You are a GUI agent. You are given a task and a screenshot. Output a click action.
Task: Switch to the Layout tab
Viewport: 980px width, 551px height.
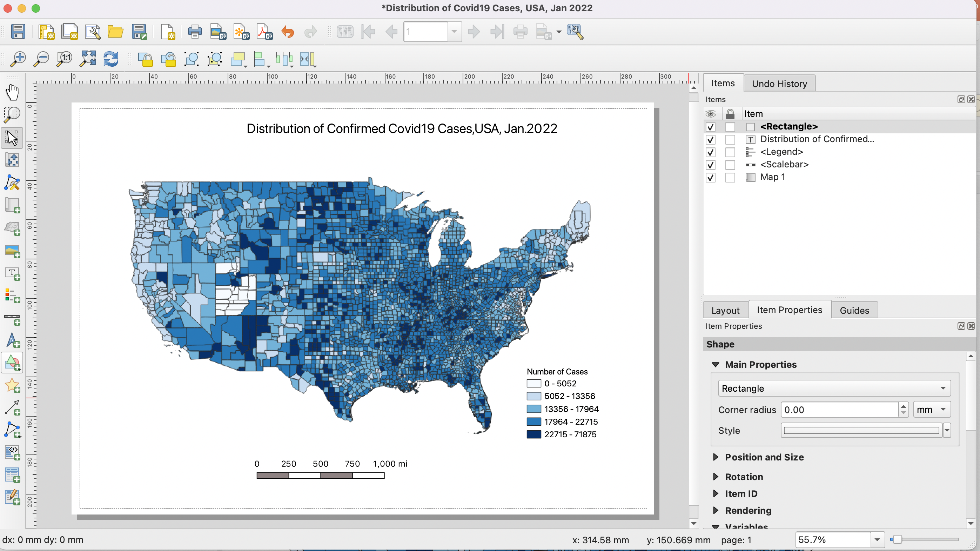(725, 311)
